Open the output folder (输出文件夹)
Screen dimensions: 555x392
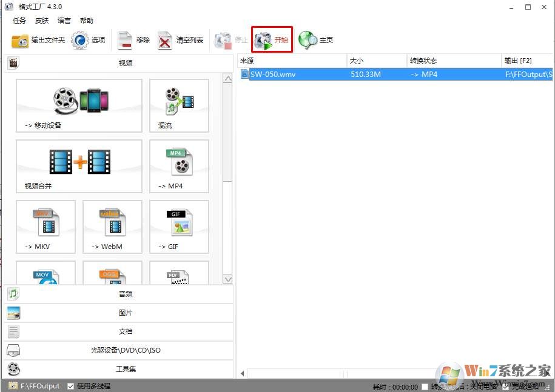tap(38, 41)
